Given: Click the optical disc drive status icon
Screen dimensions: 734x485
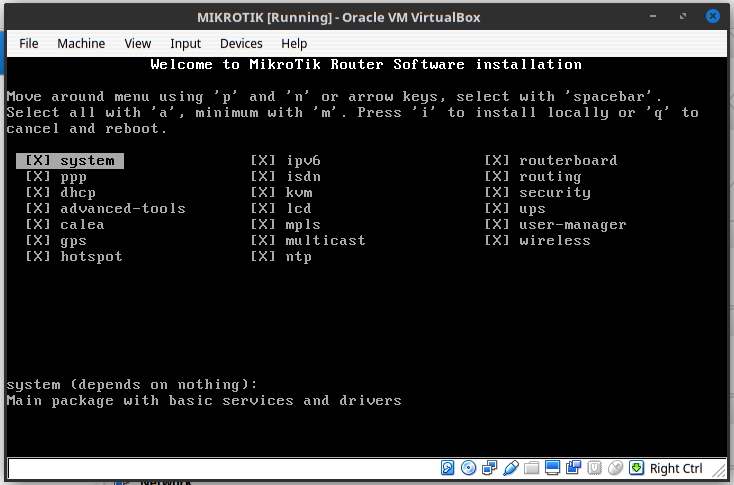Looking at the screenshot, I should [x=468, y=468].
